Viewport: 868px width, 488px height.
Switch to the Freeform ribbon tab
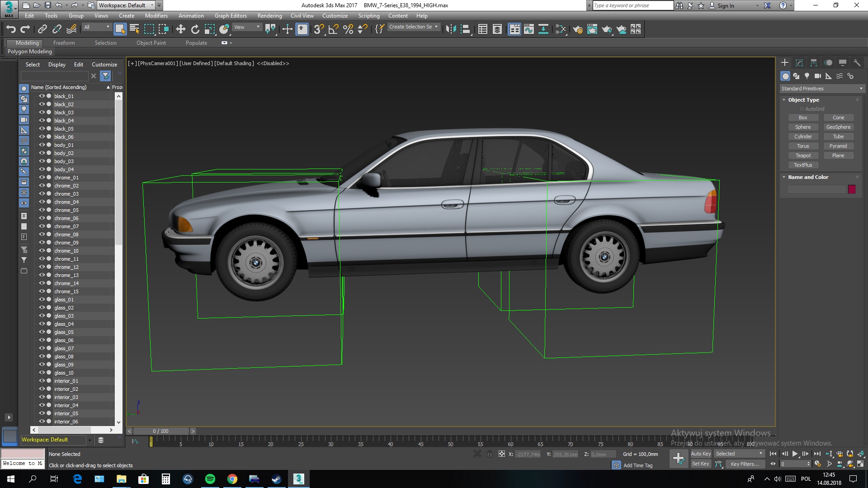point(64,43)
